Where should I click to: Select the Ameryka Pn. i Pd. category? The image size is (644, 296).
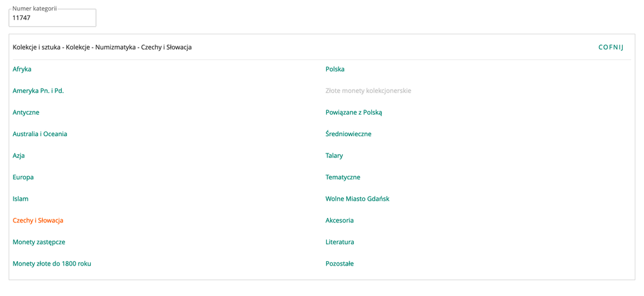click(38, 91)
